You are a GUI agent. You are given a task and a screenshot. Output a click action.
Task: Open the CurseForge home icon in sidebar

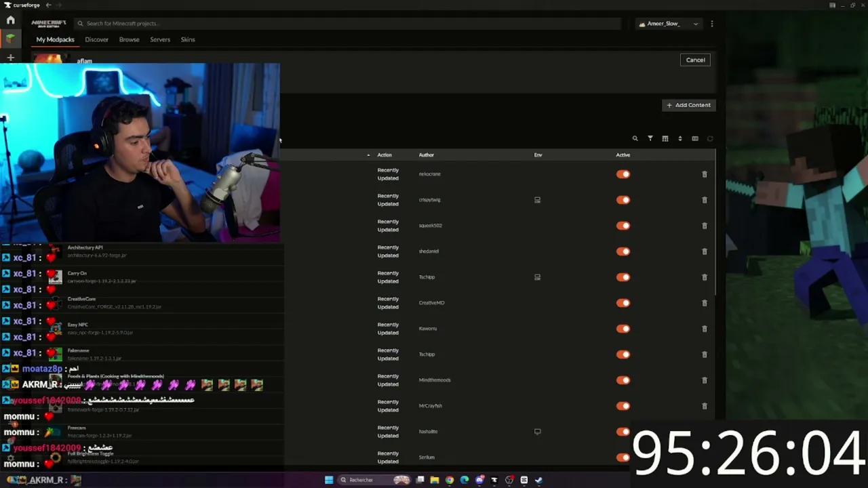tap(10, 20)
